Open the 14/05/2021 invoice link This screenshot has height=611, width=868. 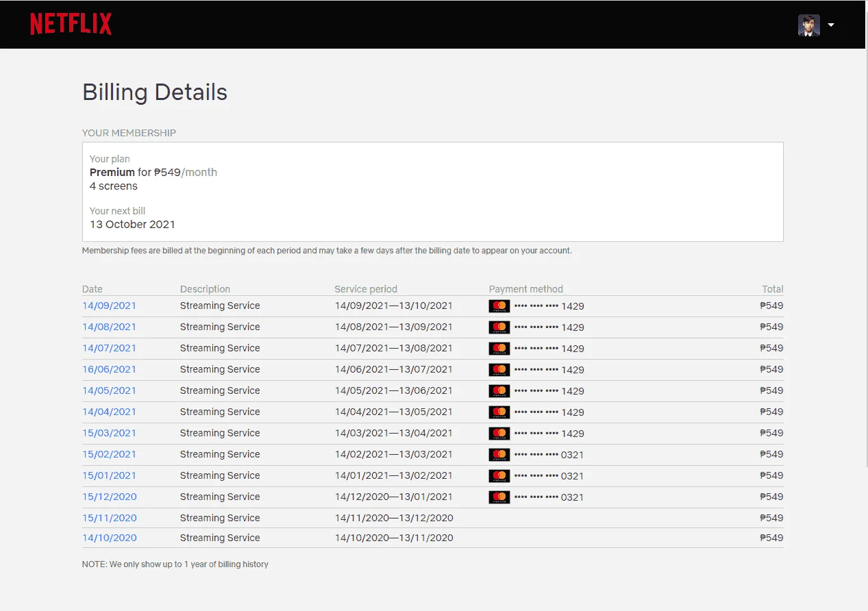coord(109,390)
